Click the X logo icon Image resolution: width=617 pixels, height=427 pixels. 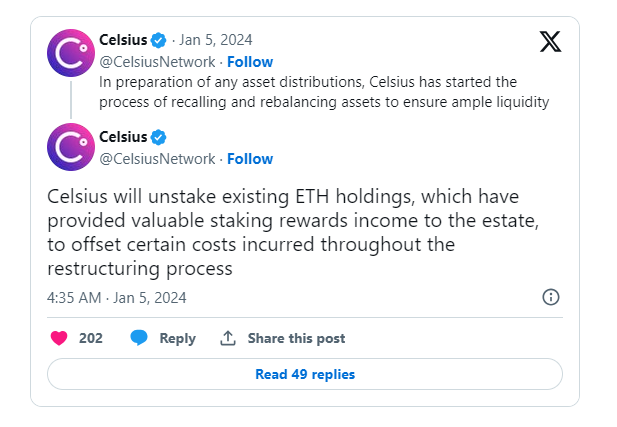pos(550,42)
